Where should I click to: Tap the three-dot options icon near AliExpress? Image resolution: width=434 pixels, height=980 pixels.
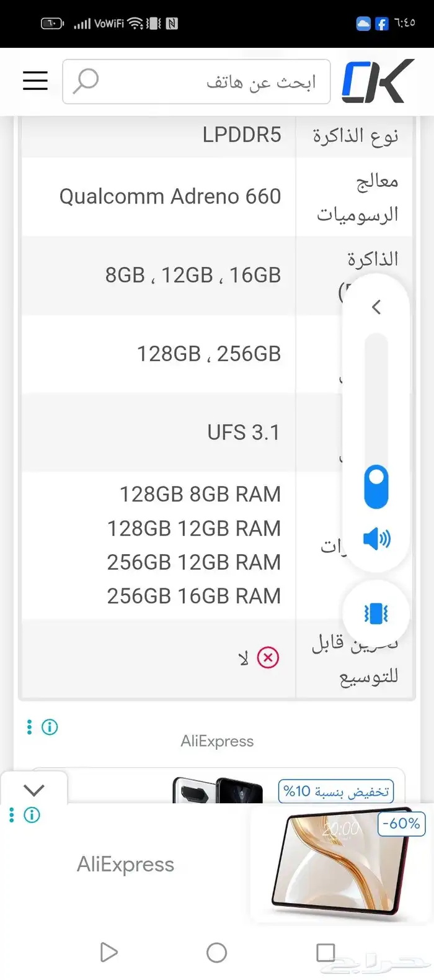[x=29, y=726]
